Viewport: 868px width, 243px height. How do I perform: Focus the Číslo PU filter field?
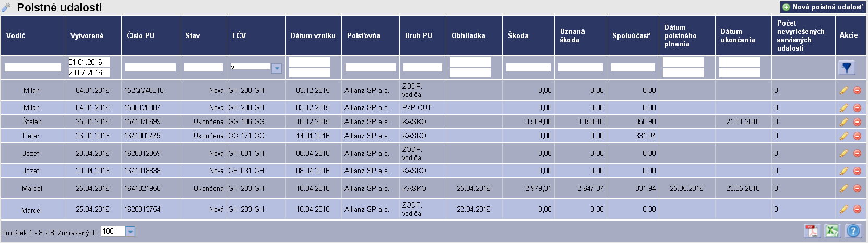coord(150,68)
